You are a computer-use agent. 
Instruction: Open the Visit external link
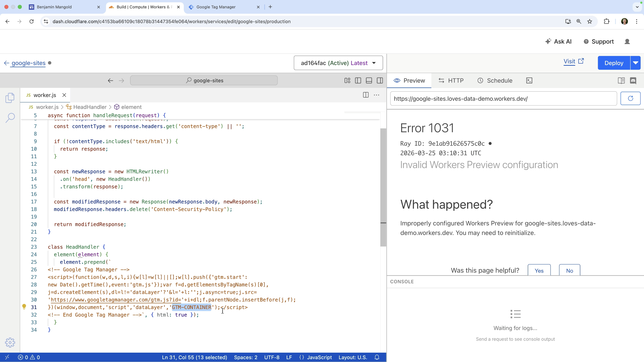tap(574, 61)
